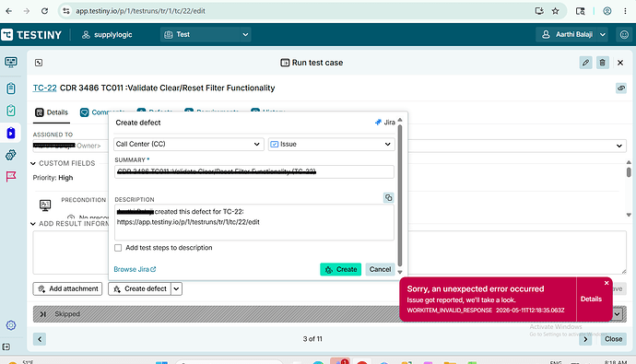Open the test cases clipboard icon in the sidebar
The image size is (636, 364).
(x=11, y=88)
